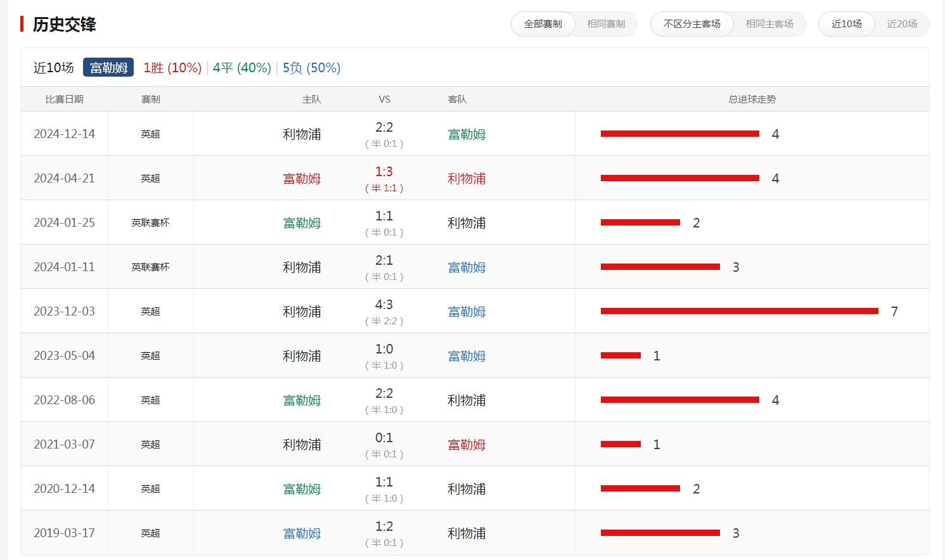Show the 近10场 matches
The image size is (945, 560).
[x=847, y=24]
